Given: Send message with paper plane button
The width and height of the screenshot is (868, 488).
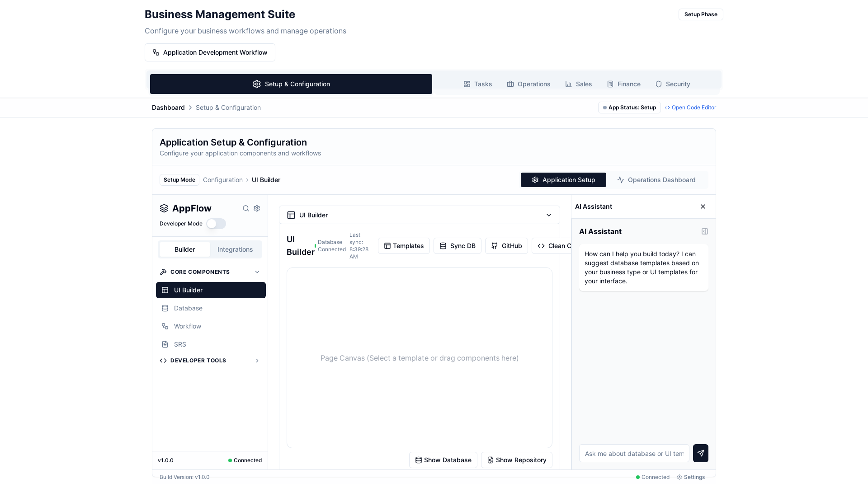Looking at the screenshot, I should pyautogui.click(x=701, y=453).
